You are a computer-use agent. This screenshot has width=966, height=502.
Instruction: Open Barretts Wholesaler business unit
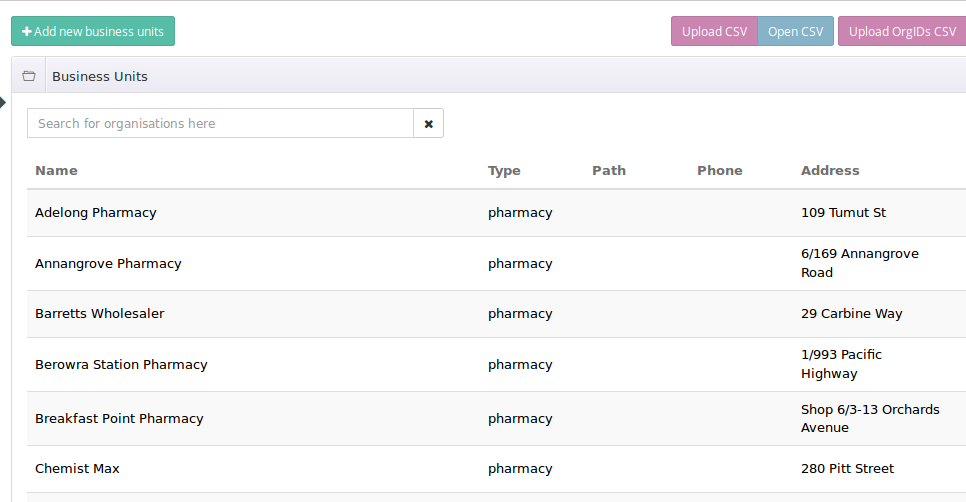pos(497,314)
